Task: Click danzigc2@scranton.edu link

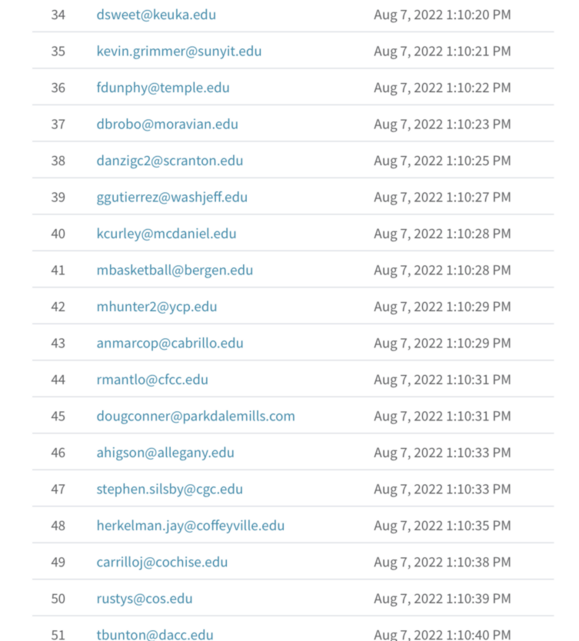Action: [170, 161]
